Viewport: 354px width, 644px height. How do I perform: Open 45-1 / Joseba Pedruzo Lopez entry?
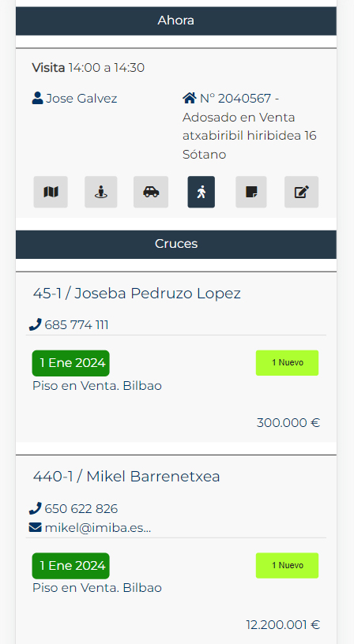[x=137, y=294]
